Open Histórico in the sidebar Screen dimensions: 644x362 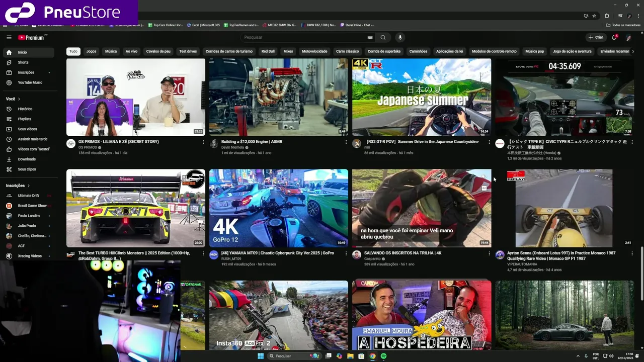point(29,109)
